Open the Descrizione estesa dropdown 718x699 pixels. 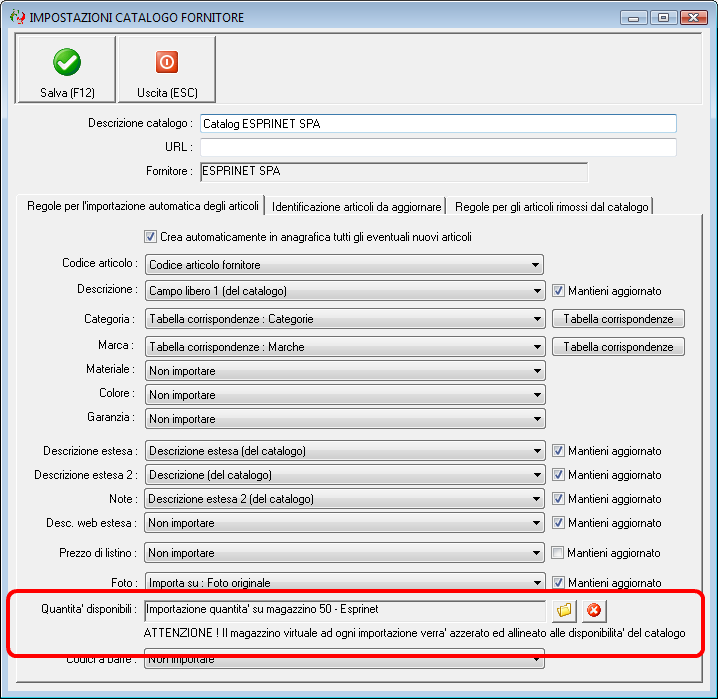click(x=345, y=451)
